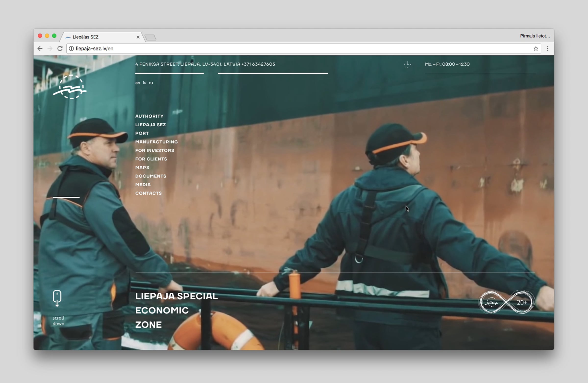
Task: Open the Contacts page
Action: point(148,193)
